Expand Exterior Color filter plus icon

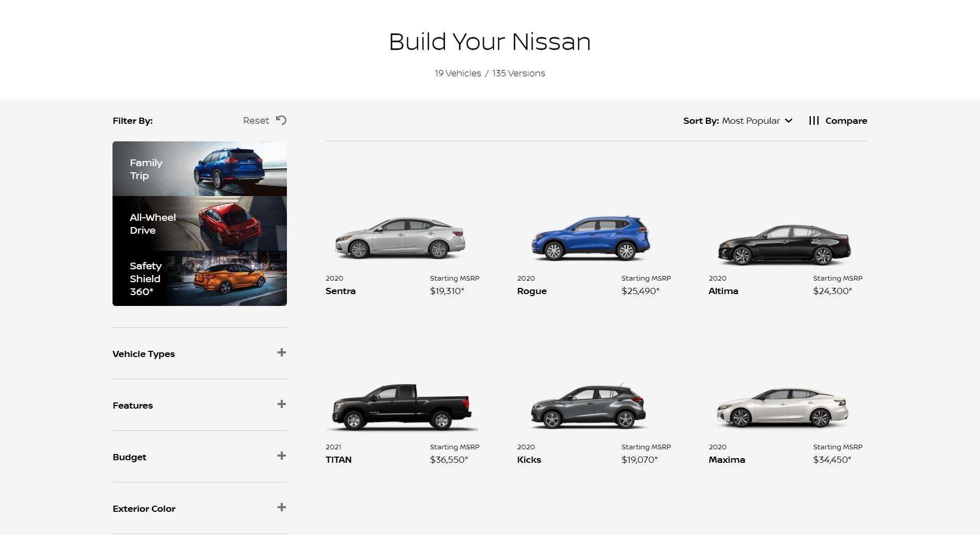click(x=281, y=508)
